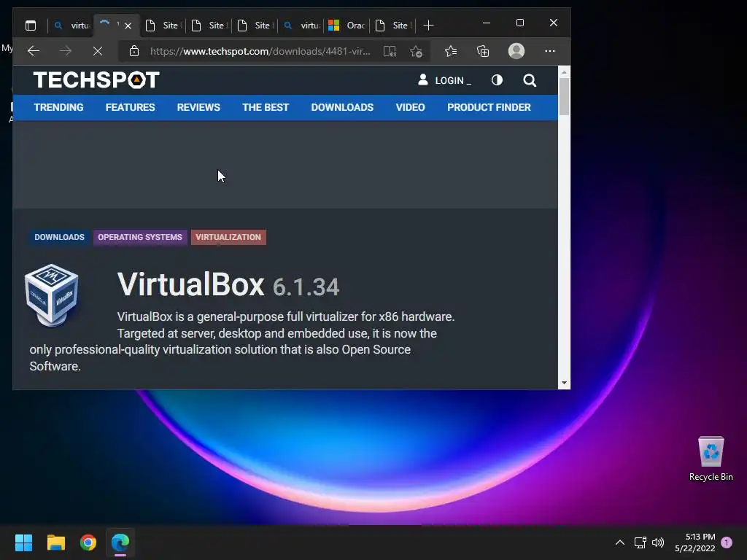Open the network status tray icon

click(x=640, y=542)
